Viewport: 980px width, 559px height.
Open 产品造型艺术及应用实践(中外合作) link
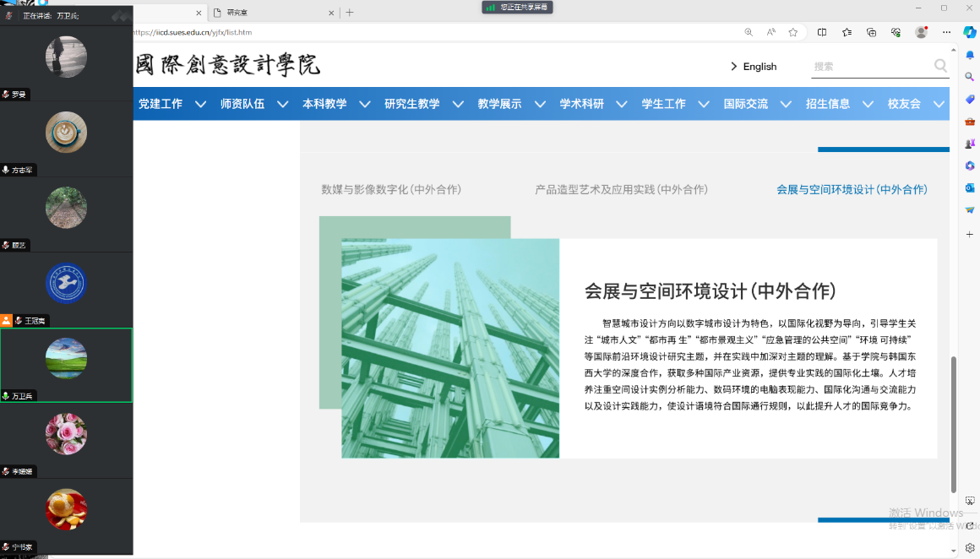(x=621, y=190)
